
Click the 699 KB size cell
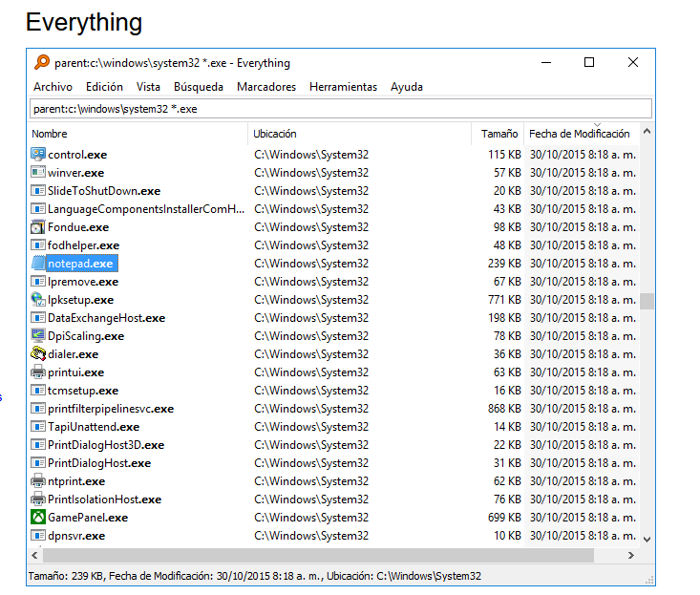point(504,518)
